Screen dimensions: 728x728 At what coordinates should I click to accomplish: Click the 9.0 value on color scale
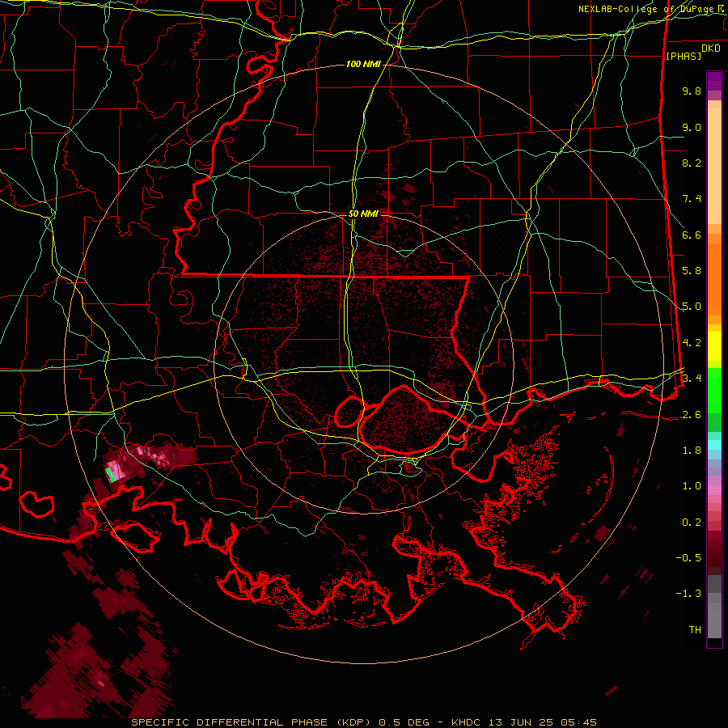(x=692, y=127)
